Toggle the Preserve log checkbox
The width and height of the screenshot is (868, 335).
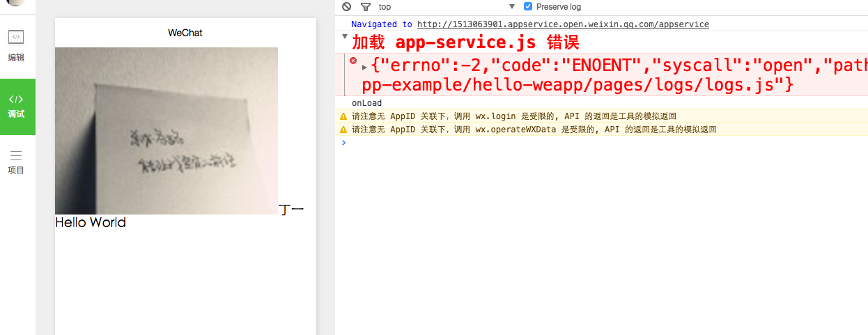527,7
